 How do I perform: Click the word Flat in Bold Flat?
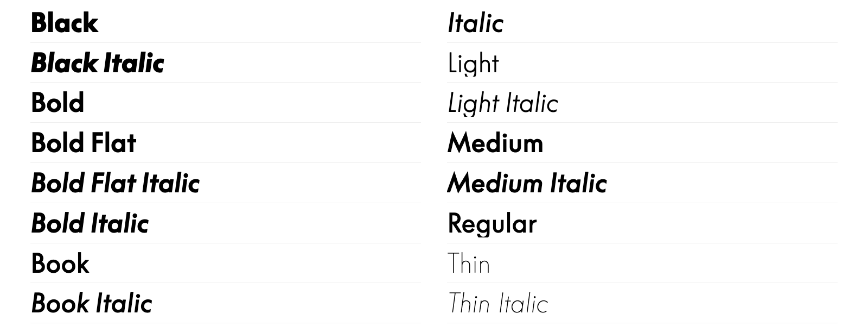click(x=113, y=143)
